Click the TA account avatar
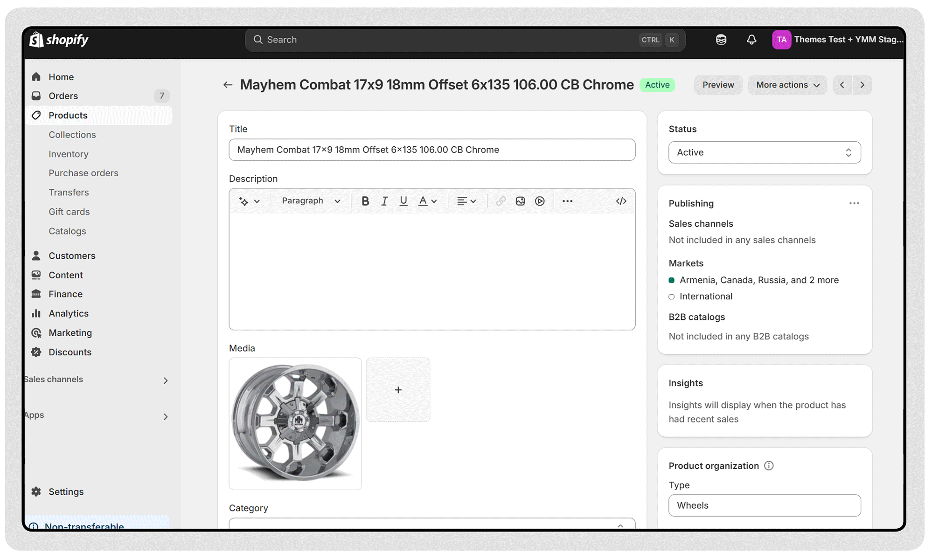Image resolution: width=932 pixels, height=560 pixels. [782, 40]
